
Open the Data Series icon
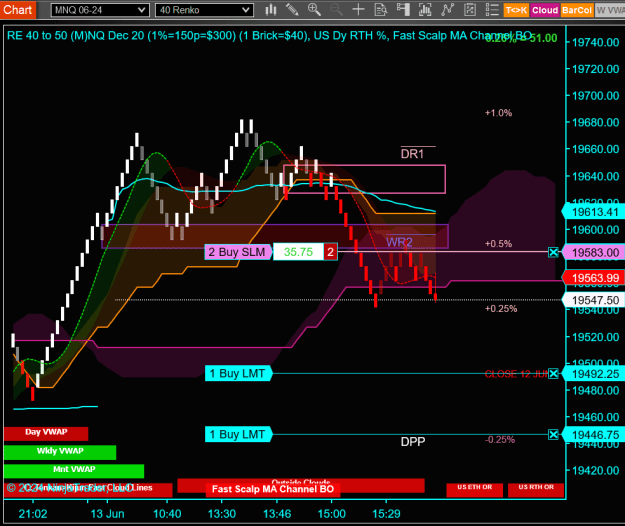(x=425, y=10)
